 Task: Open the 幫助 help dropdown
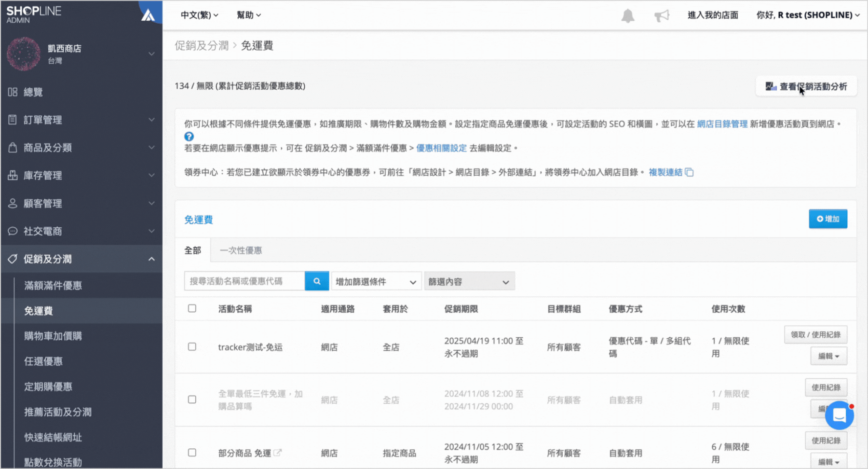pos(249,15)
